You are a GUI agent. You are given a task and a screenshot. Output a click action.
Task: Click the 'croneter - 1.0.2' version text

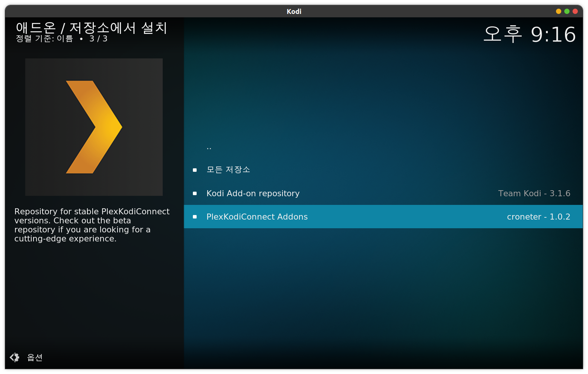tap(538, 217)
